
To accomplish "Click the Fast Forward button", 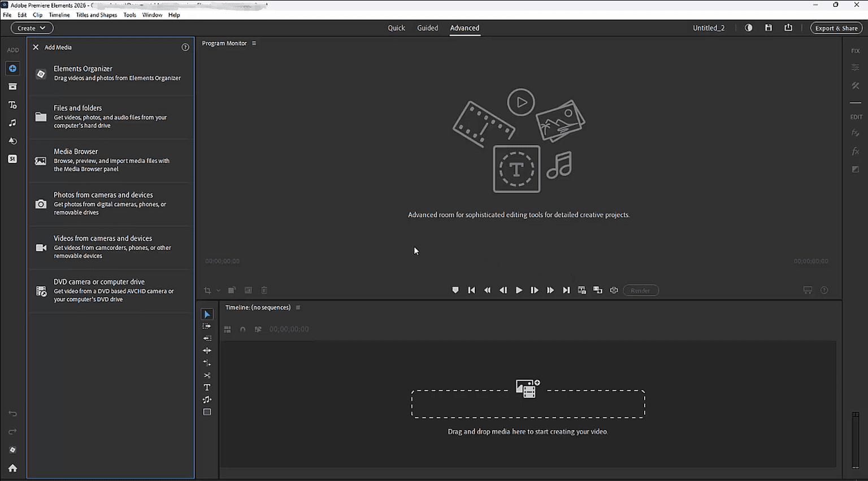I will 550,291.
